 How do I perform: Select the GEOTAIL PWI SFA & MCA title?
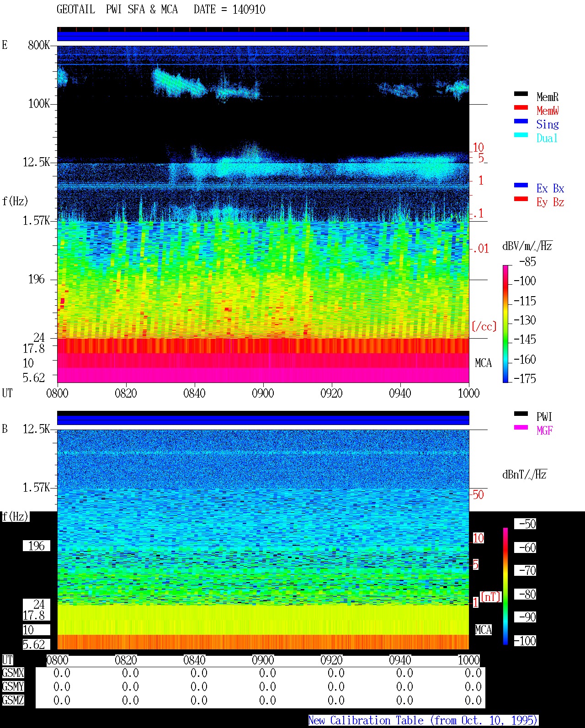(x=117, y=10)
